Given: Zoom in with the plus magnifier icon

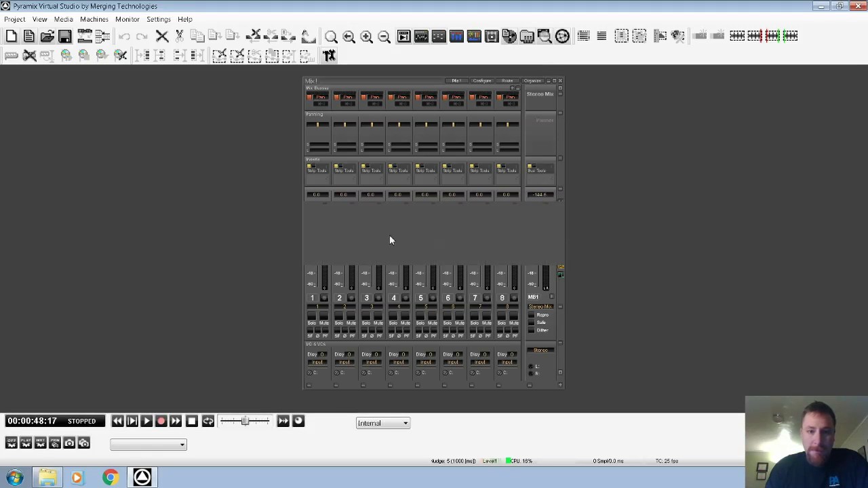Looking at the screenshot, I should [366, 37].
